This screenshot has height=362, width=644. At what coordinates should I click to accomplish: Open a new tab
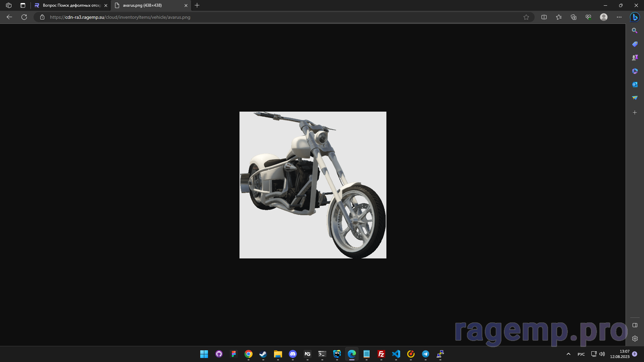(x=197, y=5)
